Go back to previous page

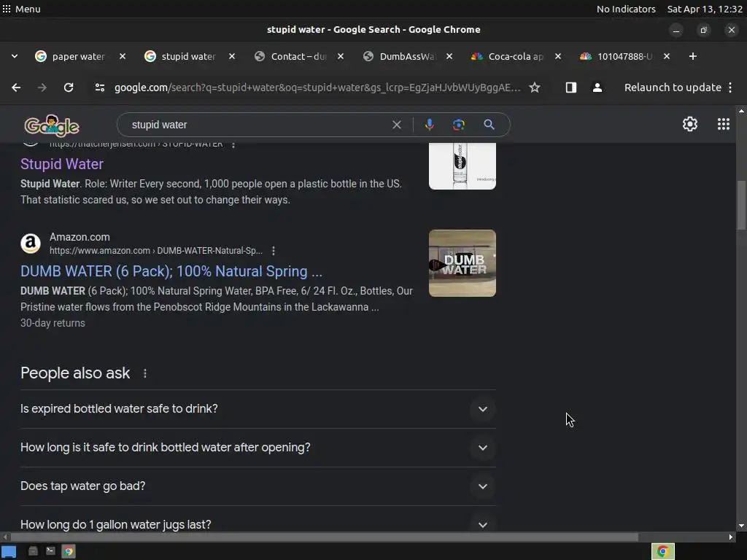16,87
